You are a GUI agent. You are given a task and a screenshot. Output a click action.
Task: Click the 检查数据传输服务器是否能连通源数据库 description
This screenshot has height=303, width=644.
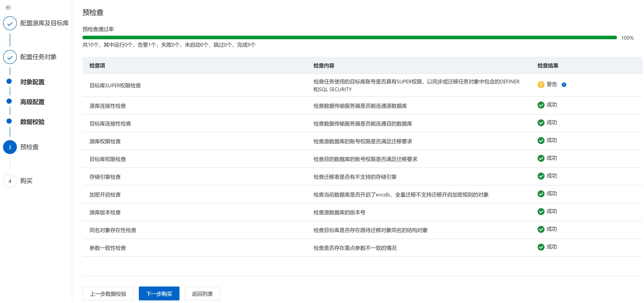(x=360, y=106)
